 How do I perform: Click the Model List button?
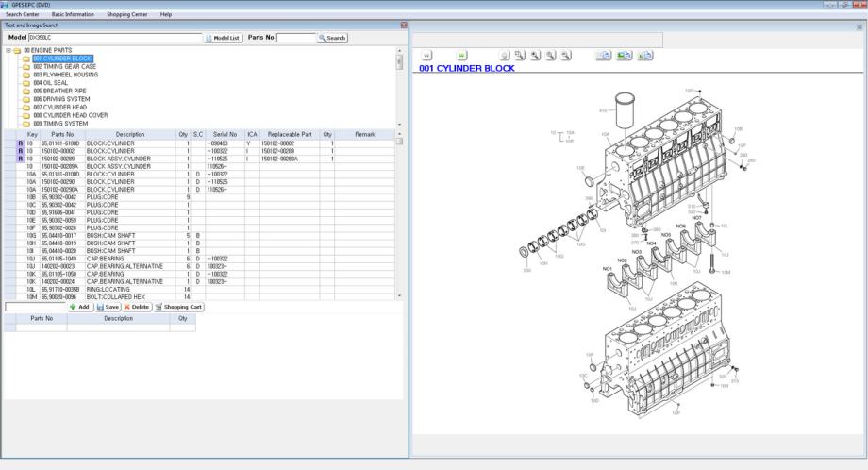click(x=224, y=38)
